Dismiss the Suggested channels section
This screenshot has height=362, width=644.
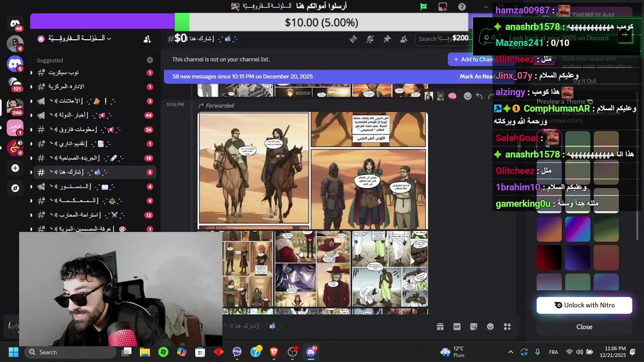[x=149, y=60]
